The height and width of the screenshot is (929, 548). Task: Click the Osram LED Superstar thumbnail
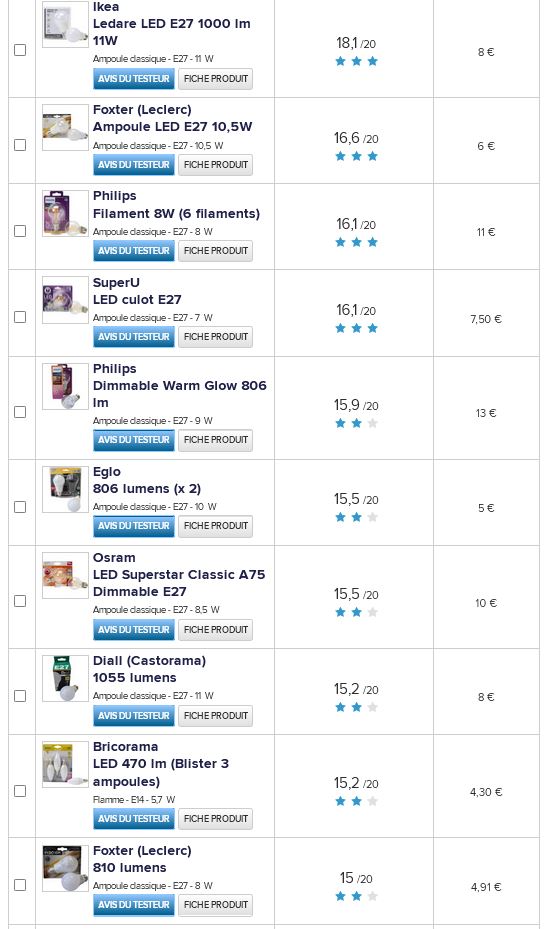(x=65, y=575)
